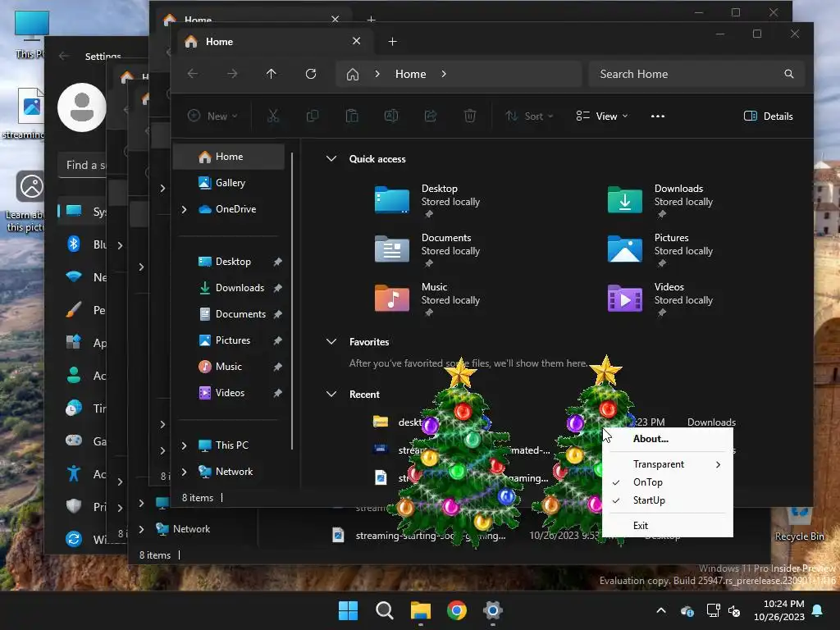Screen dimensions: 840x630
Task: Click the Windows Start button
Action: [348, 610]
